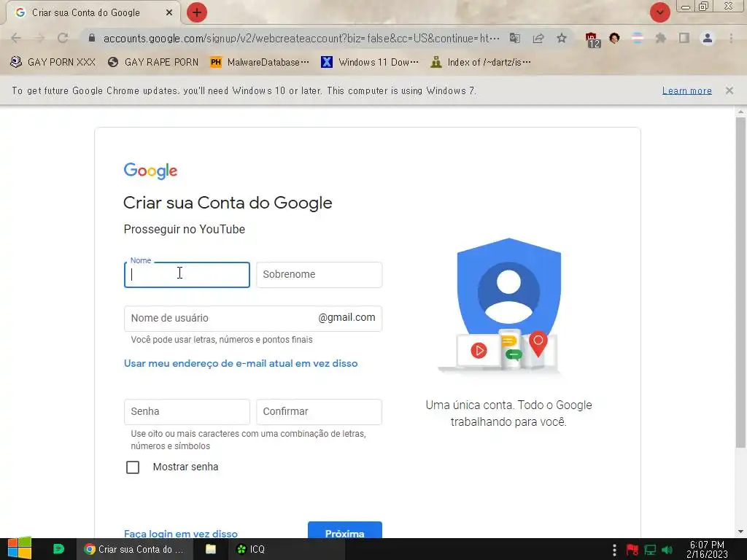
Task: Bookmark this page with the star
Action: 562,38
